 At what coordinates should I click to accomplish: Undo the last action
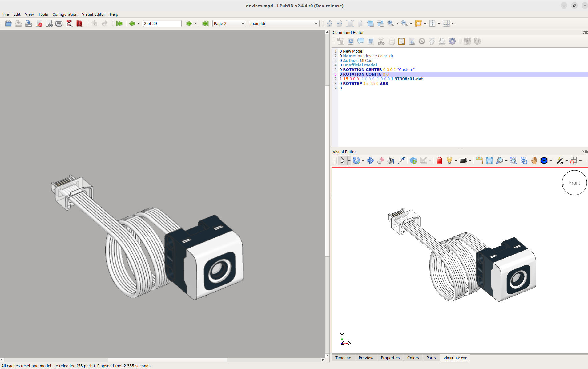[x=95, y=23]
